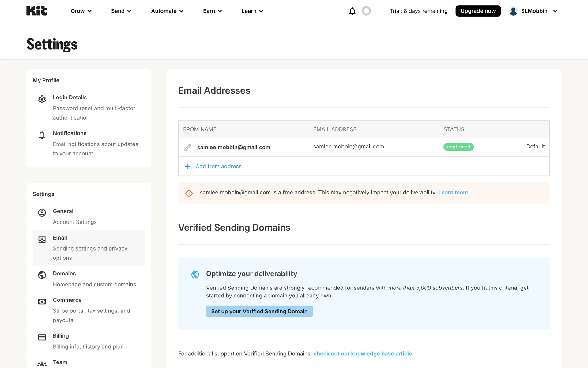Click the Commerce cash icon in sidebar
Viewport: 588px width, 368px height.
42,301
